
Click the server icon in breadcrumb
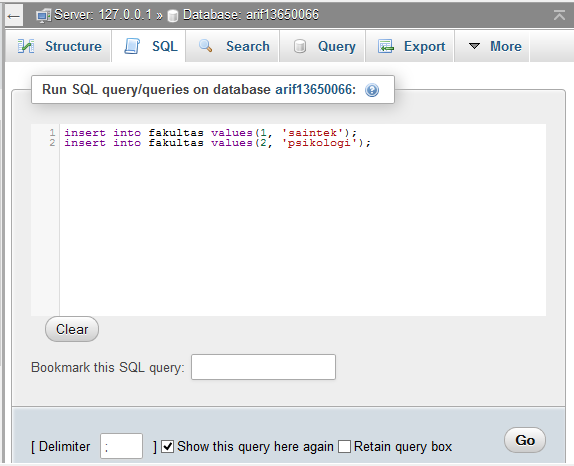(x=44, y=16)
